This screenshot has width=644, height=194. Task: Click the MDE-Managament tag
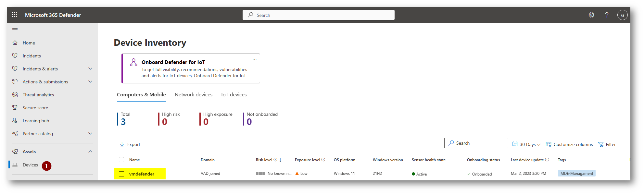(x=577, y=174)
